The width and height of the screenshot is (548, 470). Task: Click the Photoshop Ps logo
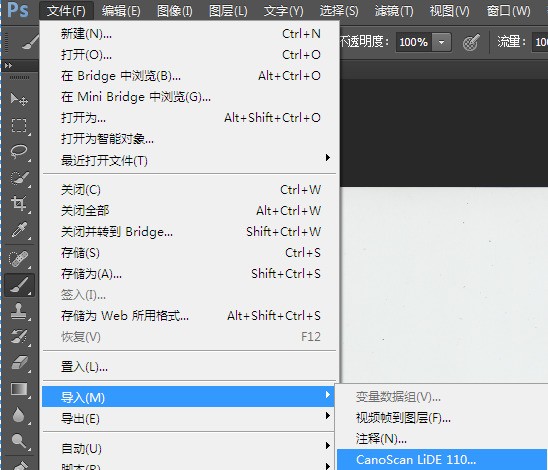pos(18,10)
